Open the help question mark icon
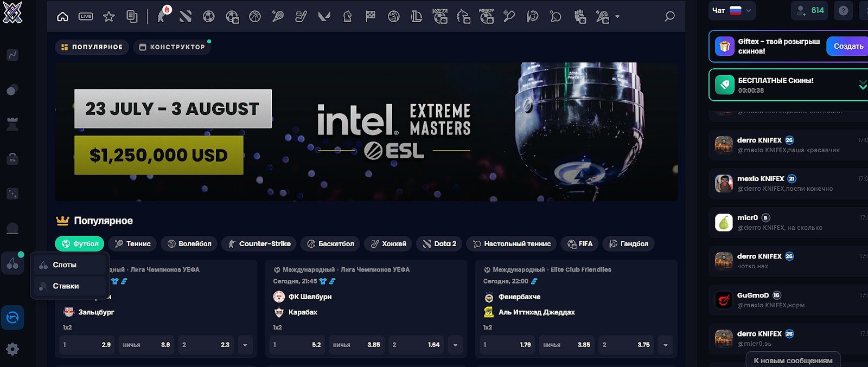The height and width of the screenshot is (367, 868). click(843, 10)
